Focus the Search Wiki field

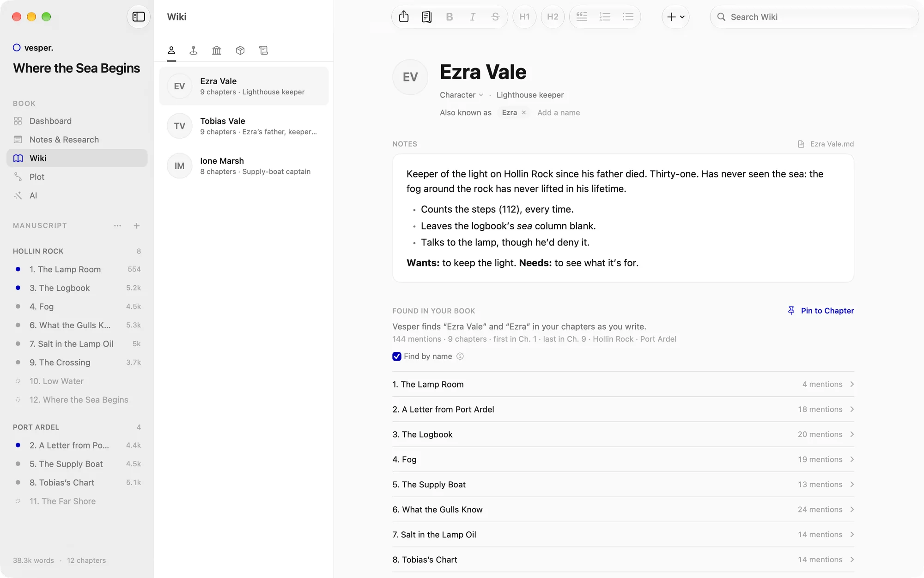[814, 17]
